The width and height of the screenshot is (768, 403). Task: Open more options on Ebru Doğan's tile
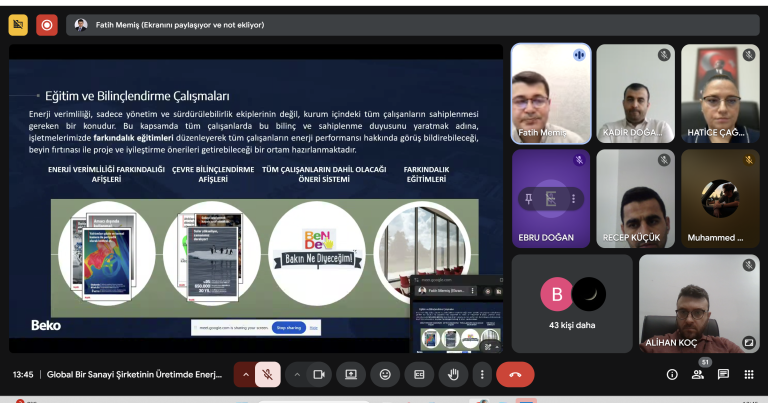tap(572, 199)
